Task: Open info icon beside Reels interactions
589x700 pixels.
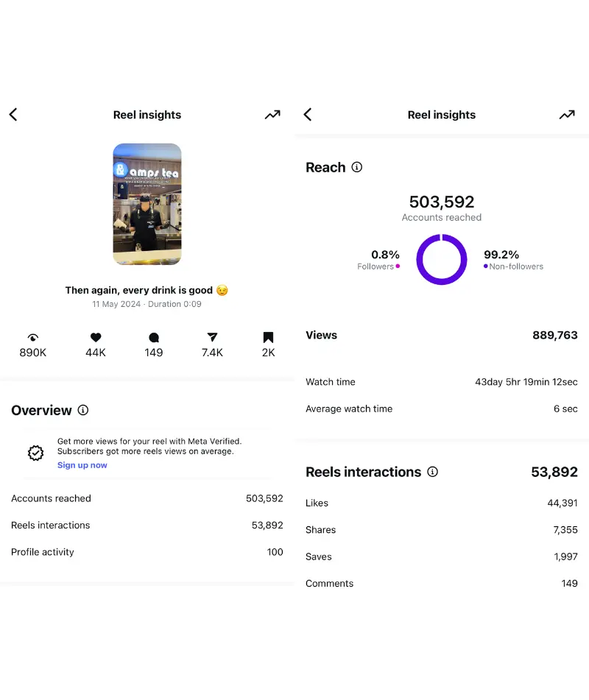Action: point(433,472)
